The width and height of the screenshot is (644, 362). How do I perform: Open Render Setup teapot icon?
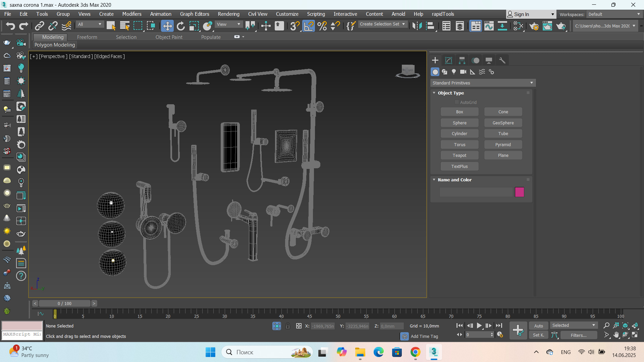[x=534, y=26]
